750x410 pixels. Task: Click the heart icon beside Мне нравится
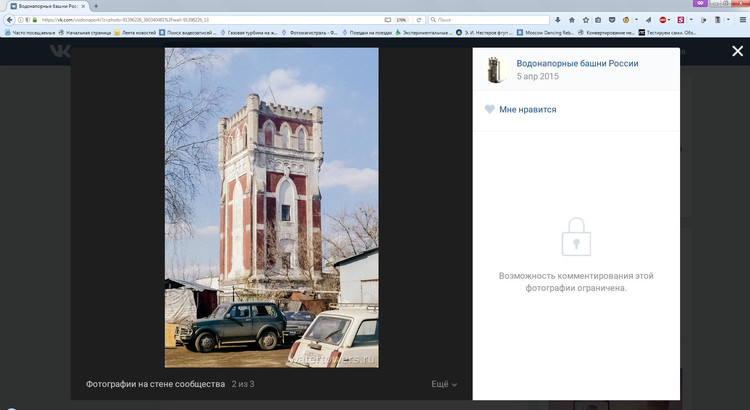click(489, 109)
